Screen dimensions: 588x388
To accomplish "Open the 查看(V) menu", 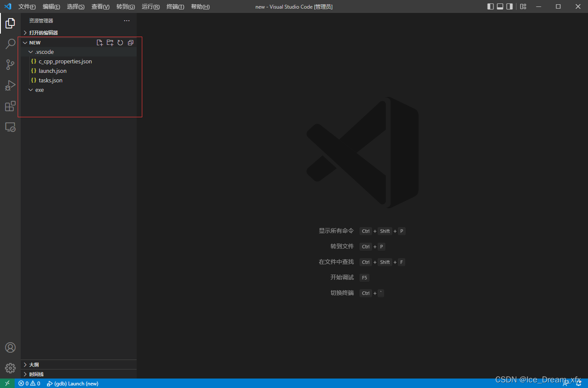I will (x=100, y=6).
